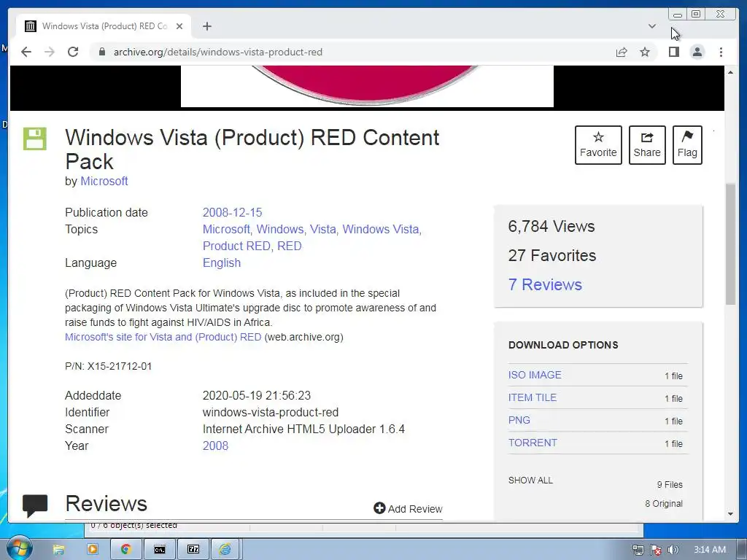The height and width of the screenshot is (560, 747).
Task: Click the network tray icon
Action: click(x=638, y=550)
